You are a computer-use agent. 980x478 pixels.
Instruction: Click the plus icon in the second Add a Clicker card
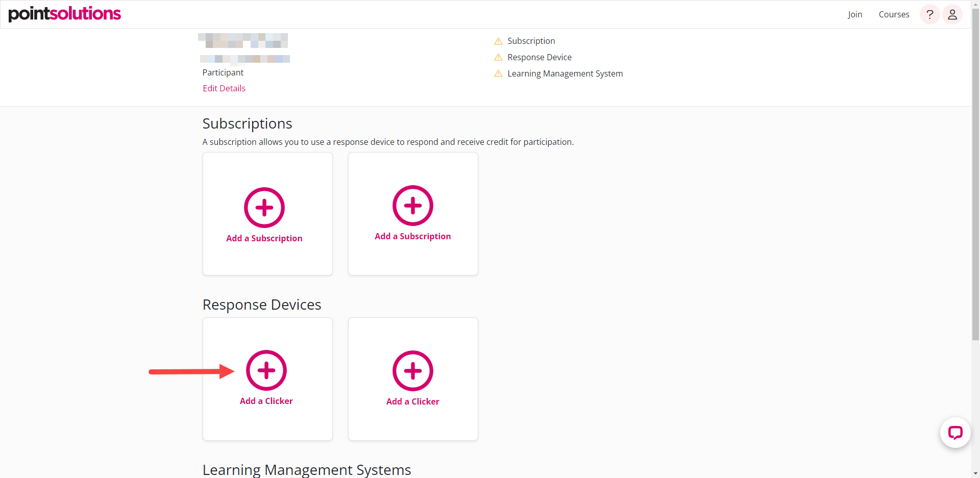(x=412, y=371)
